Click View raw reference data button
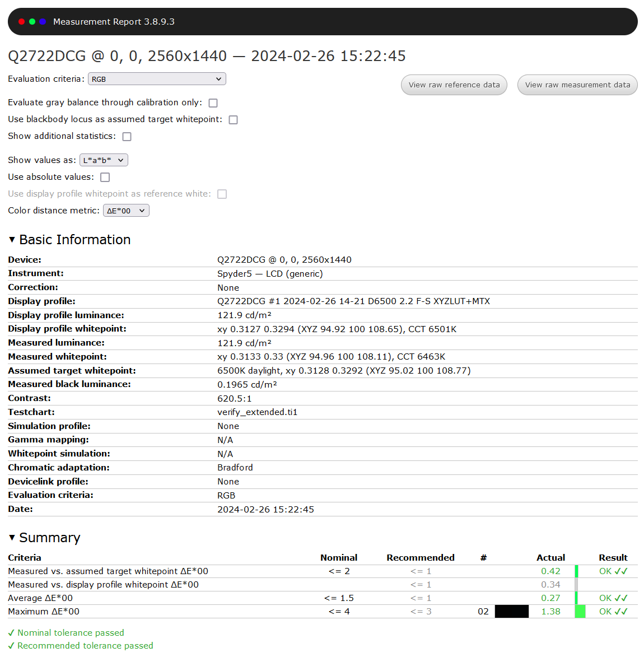 pos(454,85)
